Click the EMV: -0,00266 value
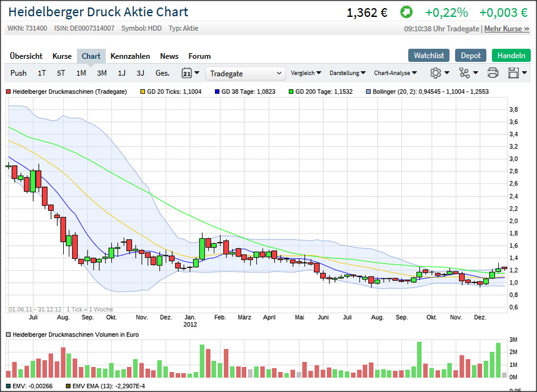 click(x=33, y=386)
